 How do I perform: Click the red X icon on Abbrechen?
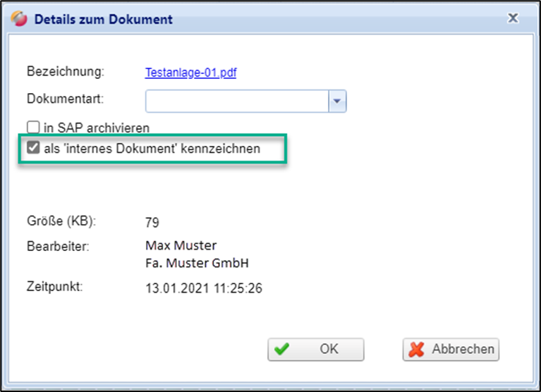tap(418, 349)
